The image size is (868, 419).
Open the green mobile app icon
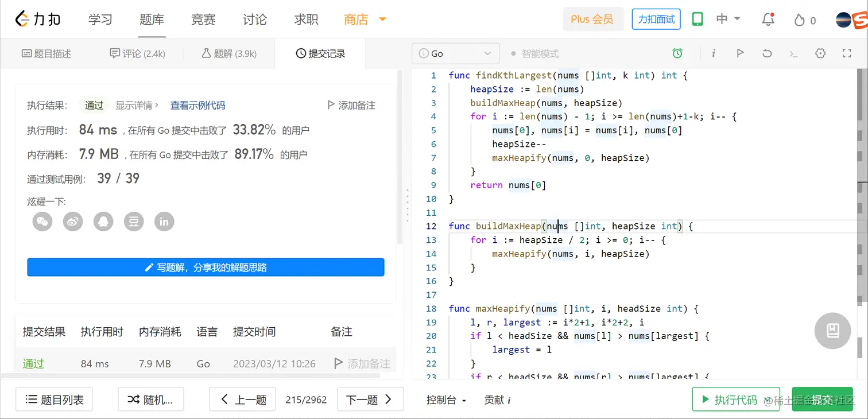click(x=697, y=19)
